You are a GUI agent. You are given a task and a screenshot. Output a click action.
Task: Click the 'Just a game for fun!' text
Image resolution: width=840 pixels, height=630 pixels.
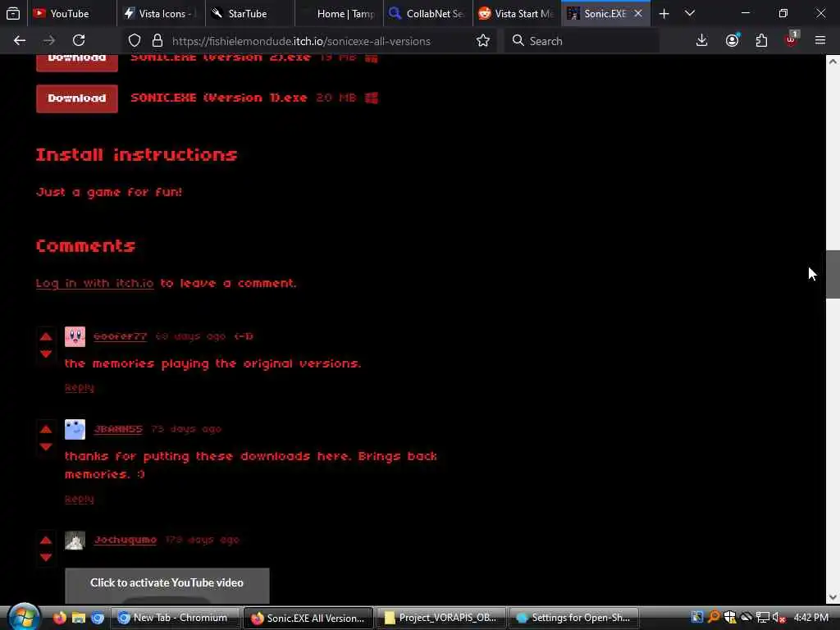coord(109,192)
